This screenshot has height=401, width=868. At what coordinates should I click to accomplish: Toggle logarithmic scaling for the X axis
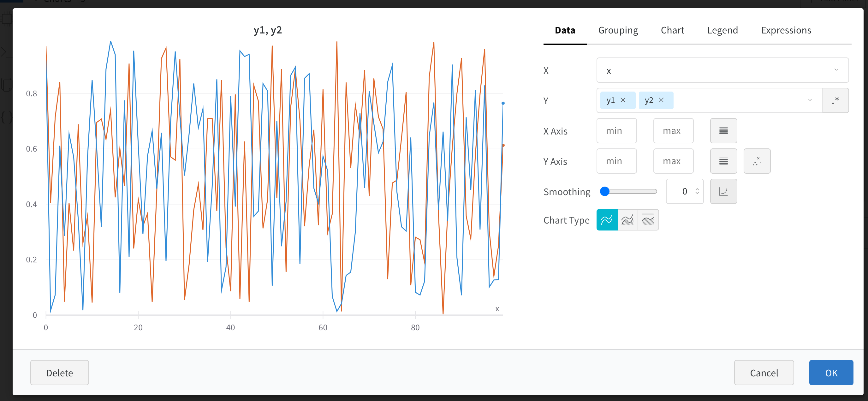point(723,131)
